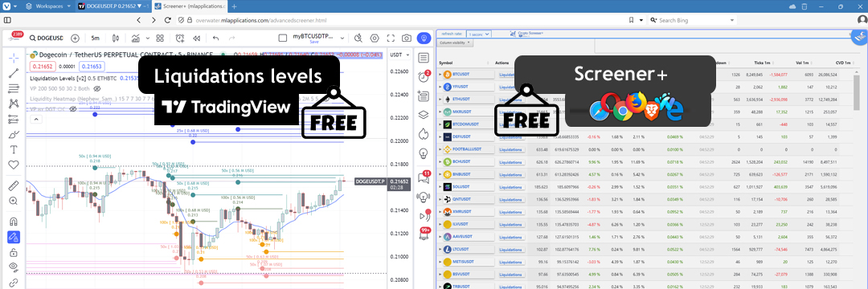Select the text annotation tool

[14, 149]
